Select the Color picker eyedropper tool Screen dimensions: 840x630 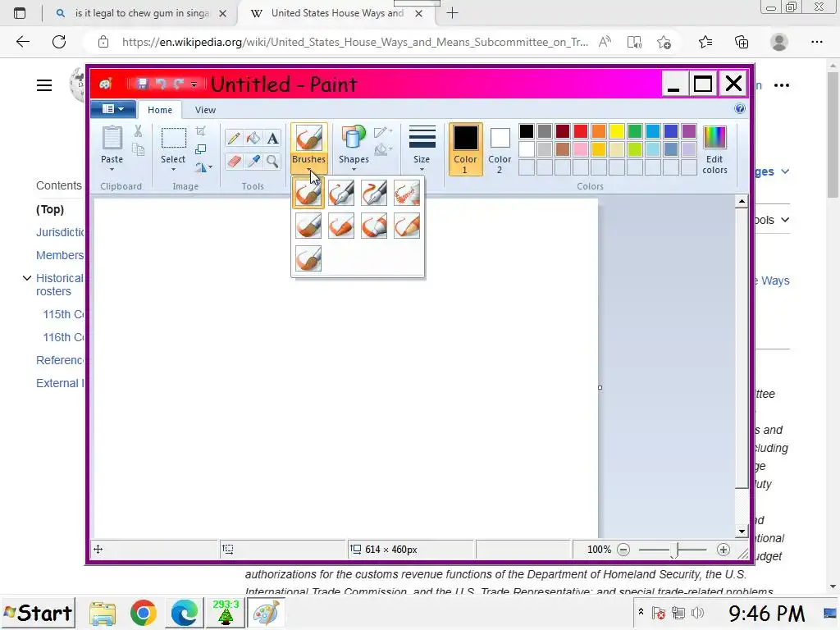pyautogui.click(x=253, y=161)
